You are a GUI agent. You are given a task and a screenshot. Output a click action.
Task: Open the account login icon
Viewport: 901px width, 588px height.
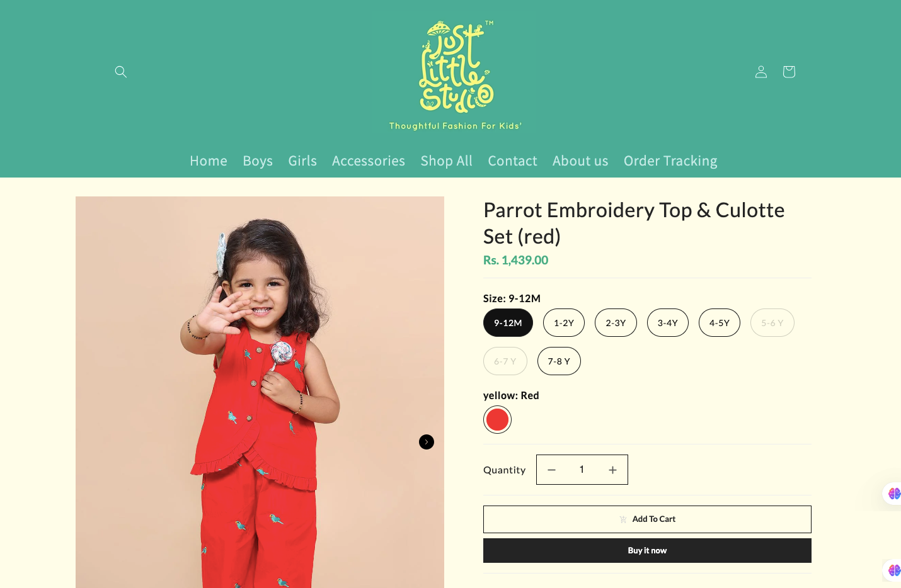pyautogui.click(x=761, y=72)
